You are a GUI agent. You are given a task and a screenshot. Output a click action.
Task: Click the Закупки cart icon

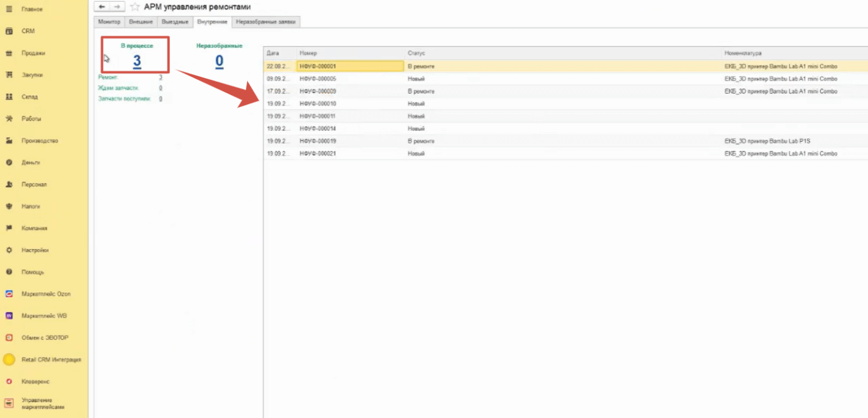pyautogui.click(x=9, y=75)
